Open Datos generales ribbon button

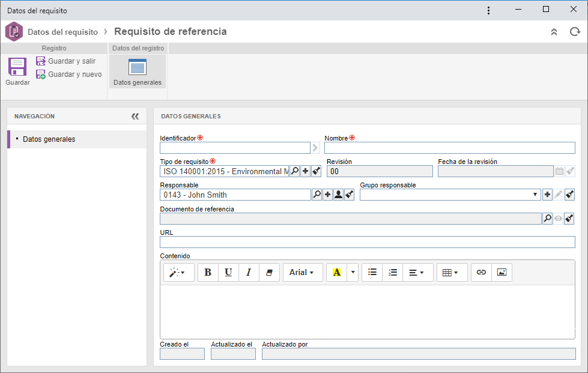tap(138, 72)
